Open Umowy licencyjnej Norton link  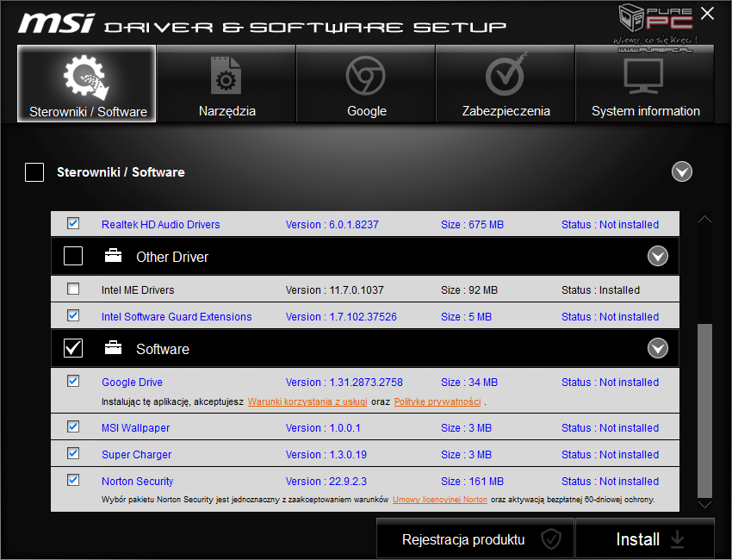(x=440, y=500)
